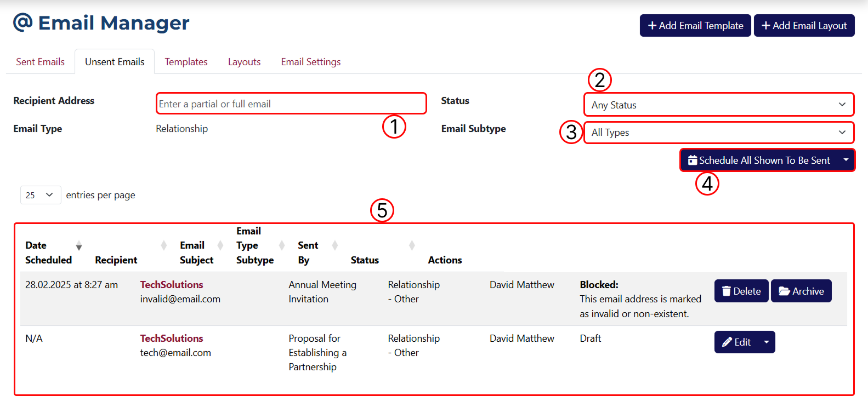Sort by Email Subject column arrows
Screen dimensions: 868x396
point(220,245)
